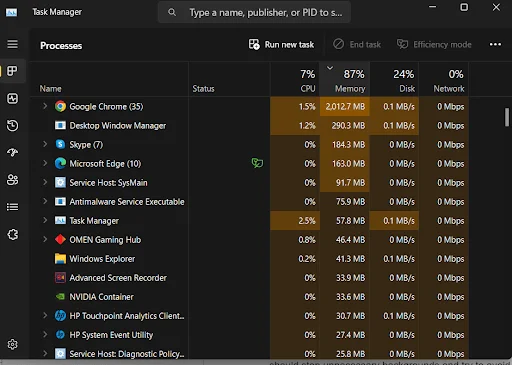The width and height of the screenshot is (512, 365).
Task: Select the Advanced Screen Recorder process name
Action: click(x=118, y=278)
